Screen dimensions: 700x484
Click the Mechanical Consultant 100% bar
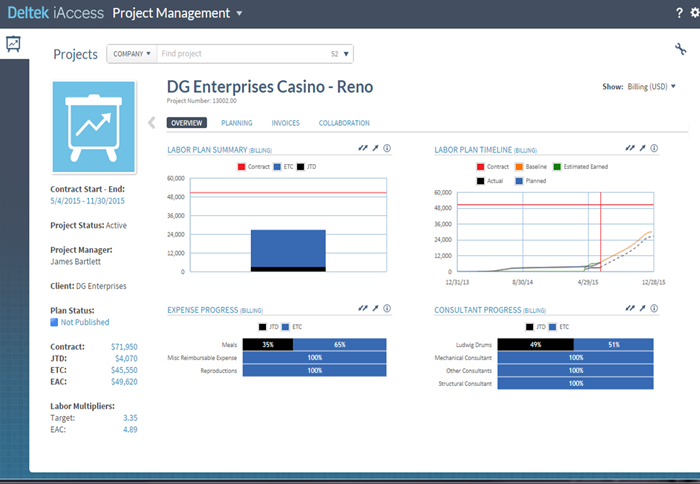pos(575,357)
